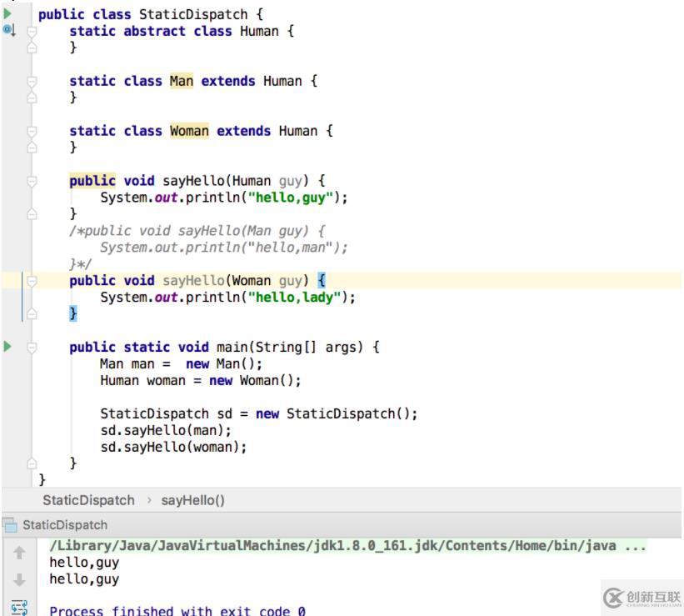
Task: Fold the sayHello(Human guy) method
Action: tap(32, 181)
